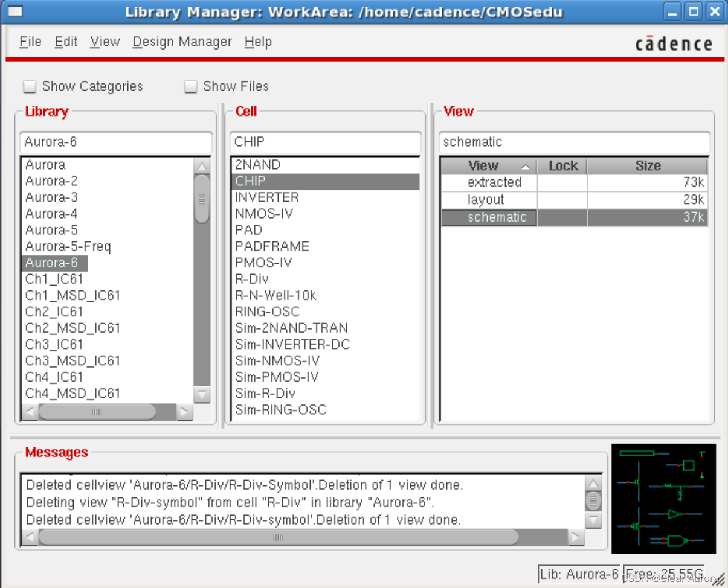Select the Ch2_MSD_IC61 library
728x588 pixels.
pyautogui.click(x=72, y=328)
